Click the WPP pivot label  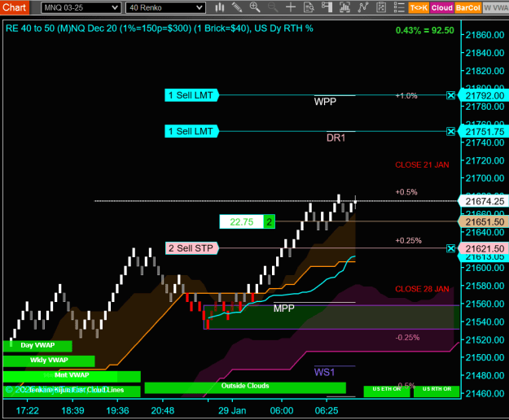[x=325, y=102]
